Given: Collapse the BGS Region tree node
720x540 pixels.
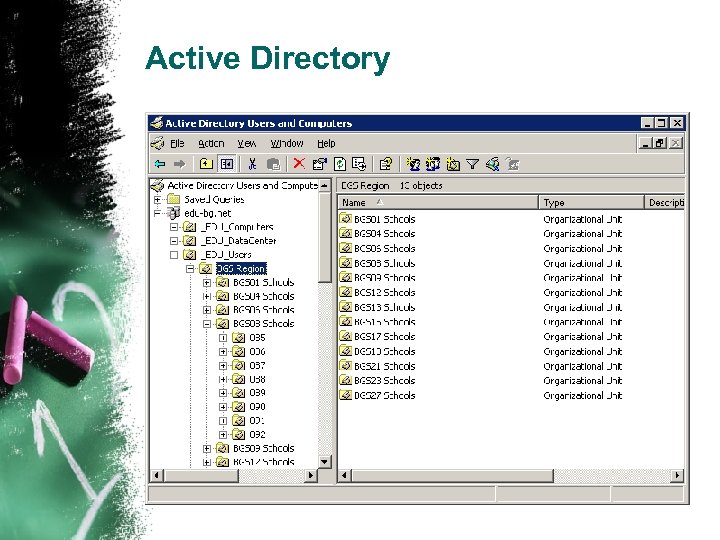Looking at the screenshot, I should pos(190,269).
